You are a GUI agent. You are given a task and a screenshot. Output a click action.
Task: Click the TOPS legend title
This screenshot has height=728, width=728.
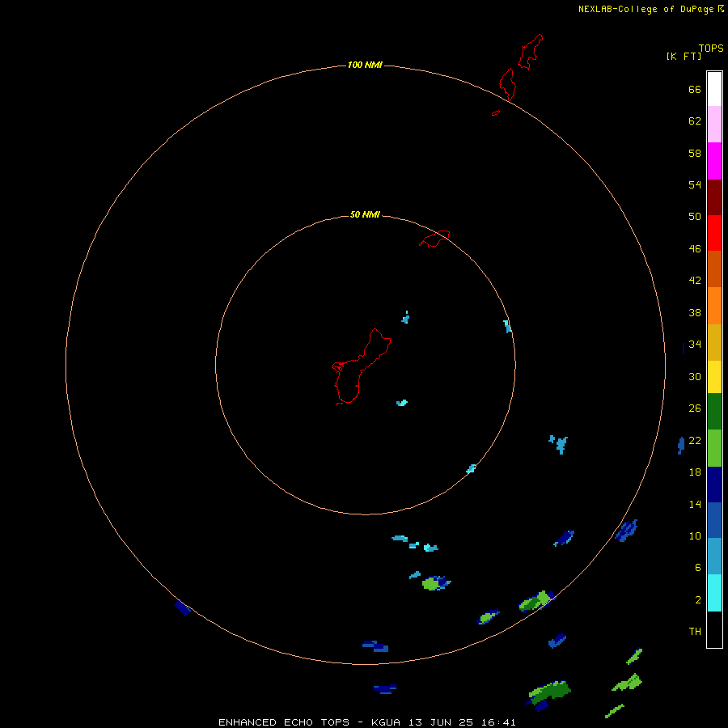point(711,48)
